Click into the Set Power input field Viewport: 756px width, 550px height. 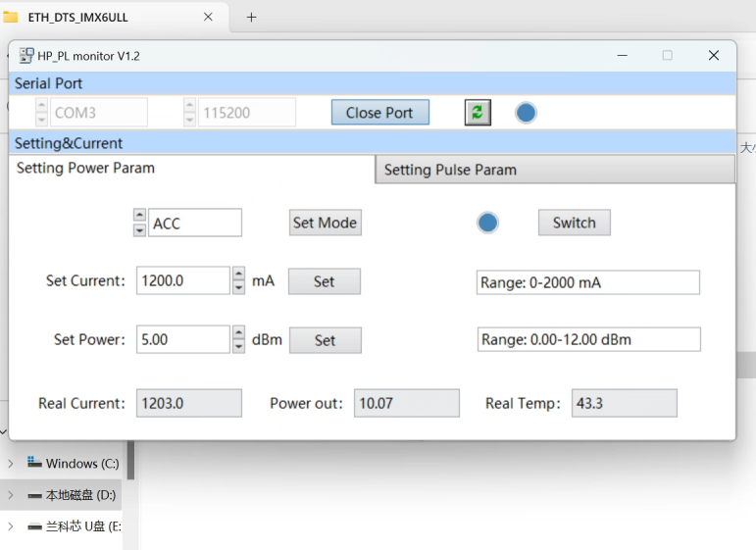click(x=182, y=339)
